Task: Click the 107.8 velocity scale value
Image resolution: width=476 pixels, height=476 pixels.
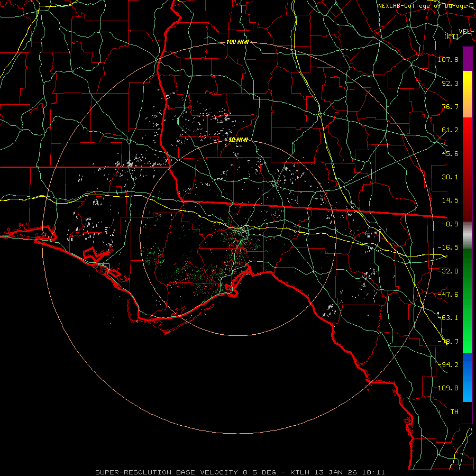Action: 448,59
